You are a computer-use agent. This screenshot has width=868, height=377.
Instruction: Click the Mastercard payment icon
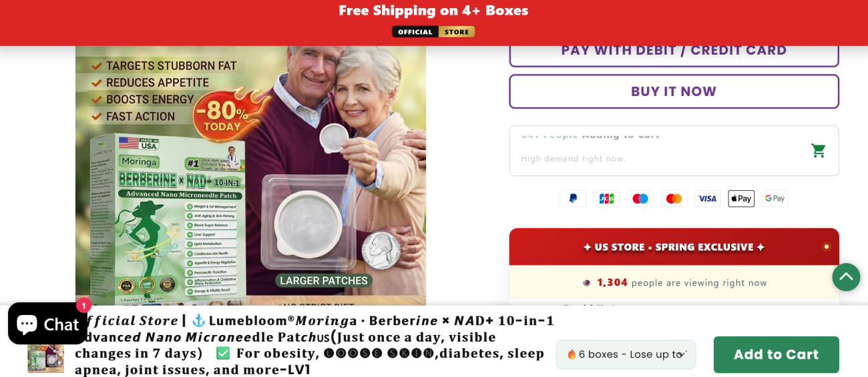coord(674,198)
